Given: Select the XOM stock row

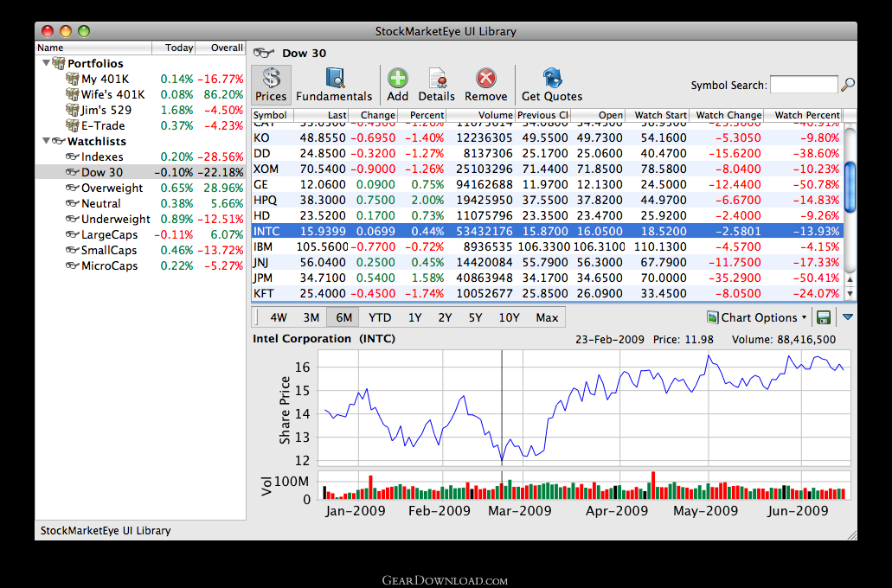Looking at the screenshot, I should tap(547, 169).
